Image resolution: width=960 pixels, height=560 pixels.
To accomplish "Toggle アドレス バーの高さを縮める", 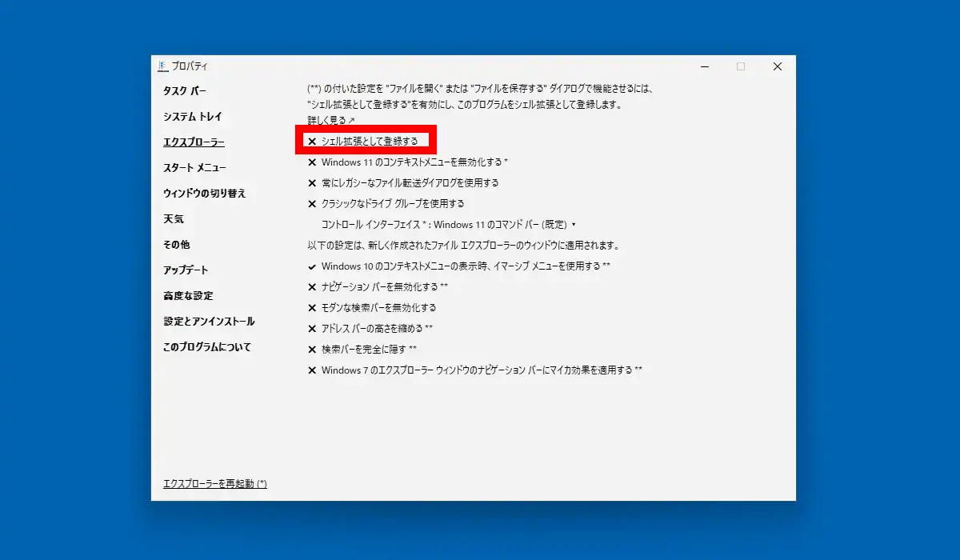I will [x=370, y=329].
